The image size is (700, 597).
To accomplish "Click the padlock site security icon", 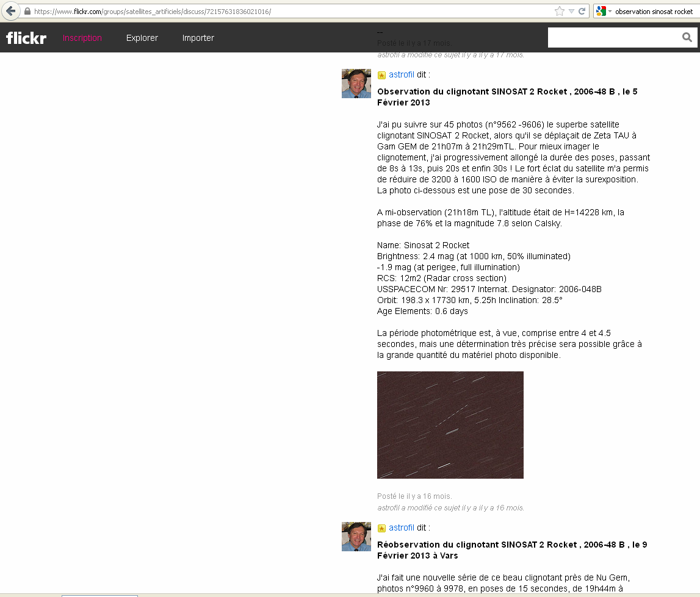I will (27, 12).
